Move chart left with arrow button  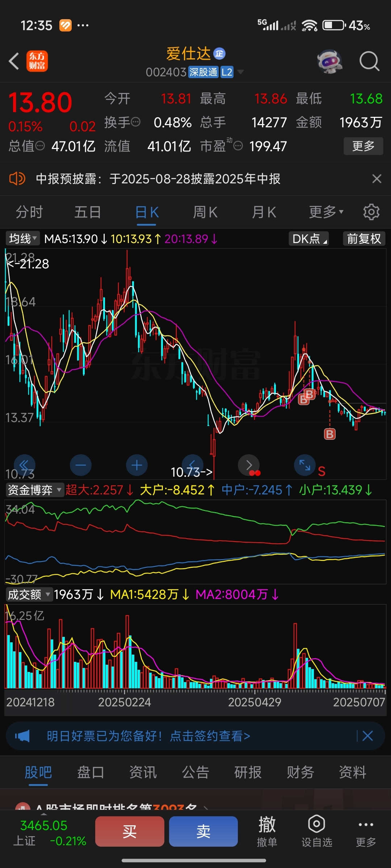[x=193, y=465]
